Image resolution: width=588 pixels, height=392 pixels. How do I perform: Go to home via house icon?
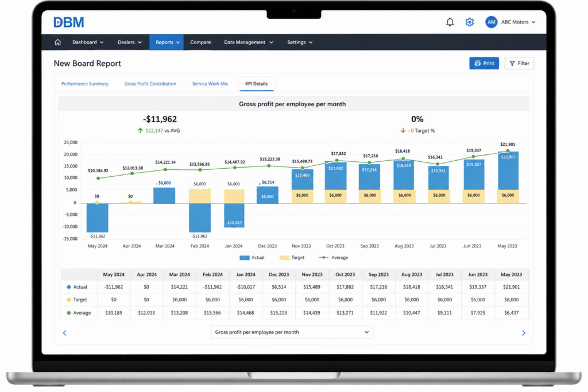point(57,42)
